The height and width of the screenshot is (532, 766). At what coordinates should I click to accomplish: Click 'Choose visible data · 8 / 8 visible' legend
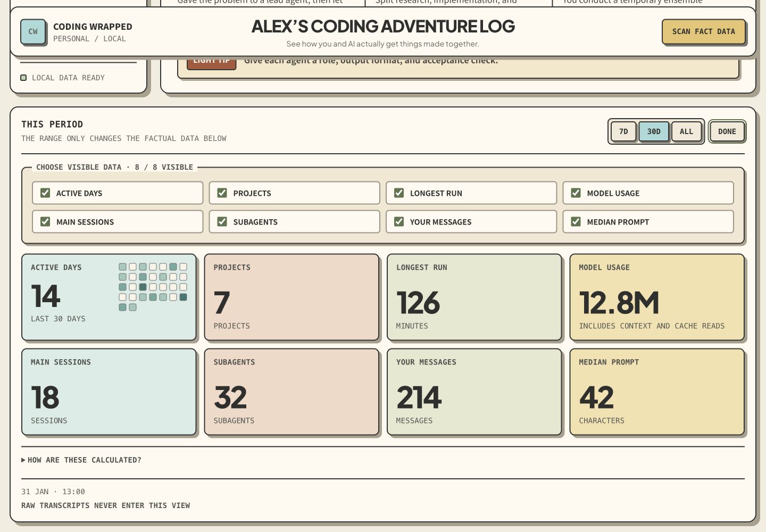pos(114,167)
